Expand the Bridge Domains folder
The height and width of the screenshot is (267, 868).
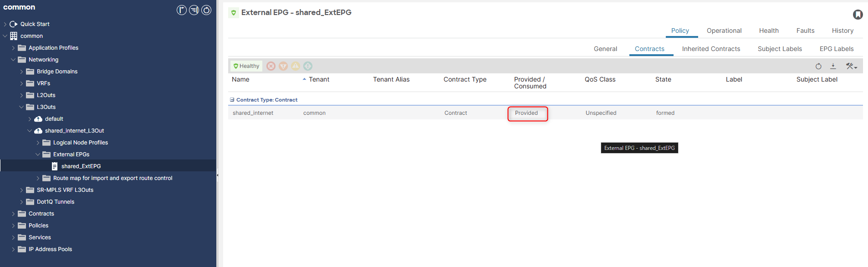21,72
